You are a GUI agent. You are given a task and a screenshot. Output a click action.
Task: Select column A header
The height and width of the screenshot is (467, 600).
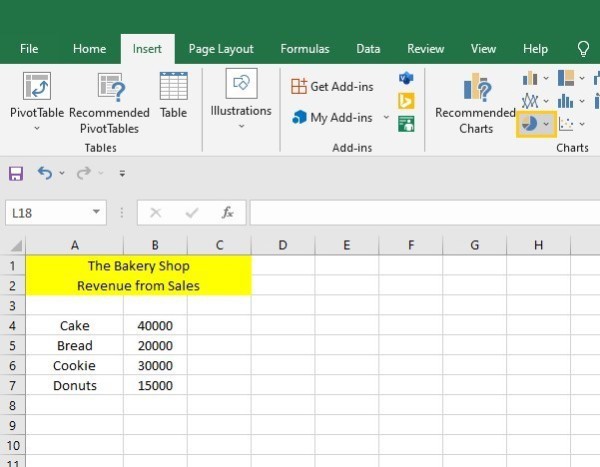[75, 245]
